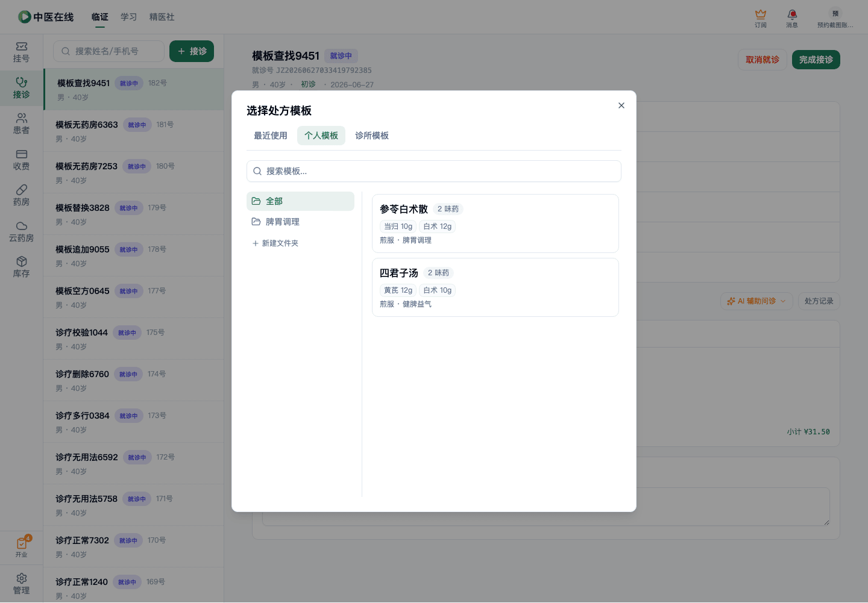
Task: Click the search icon in patient search box
Action: (x=66, y=51)
